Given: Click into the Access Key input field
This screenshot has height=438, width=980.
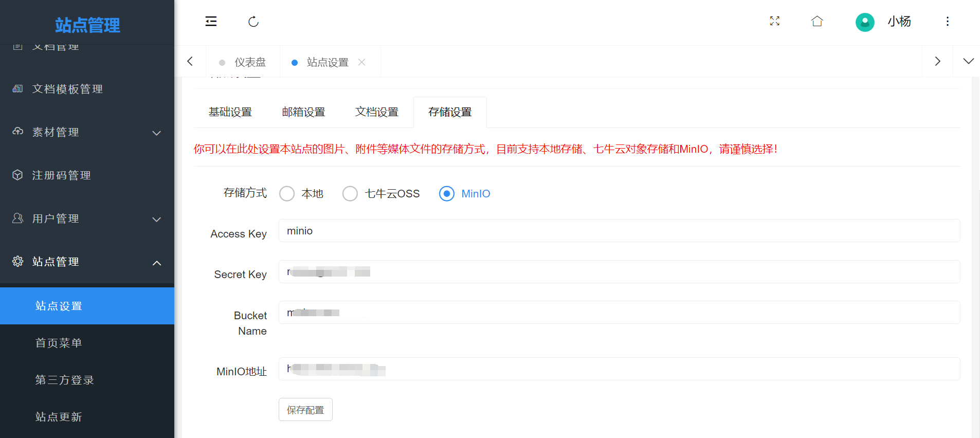Looking at the screenshot, I should pos(619,231).
